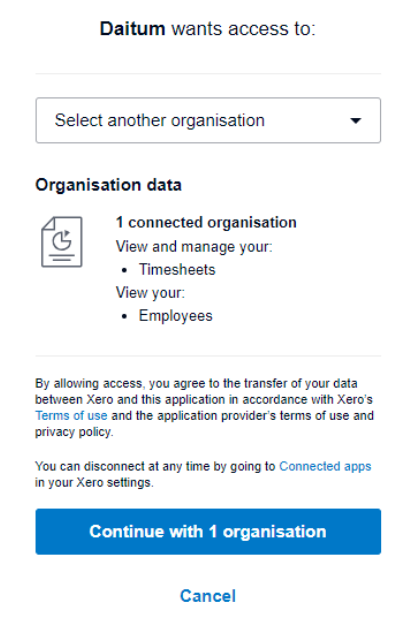Open the Select another organisation dropdown
This screenshot has height=625, width=410.
click(x=208, y=120)
